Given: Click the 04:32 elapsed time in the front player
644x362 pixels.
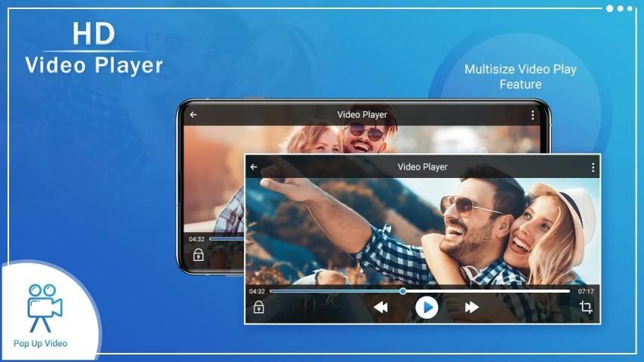Looking at the screenshot, I should [257, 291].
